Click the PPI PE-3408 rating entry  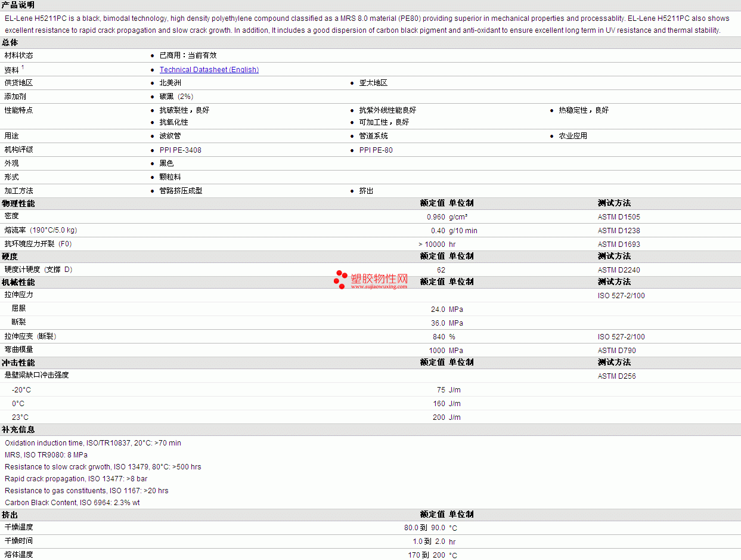181,150
